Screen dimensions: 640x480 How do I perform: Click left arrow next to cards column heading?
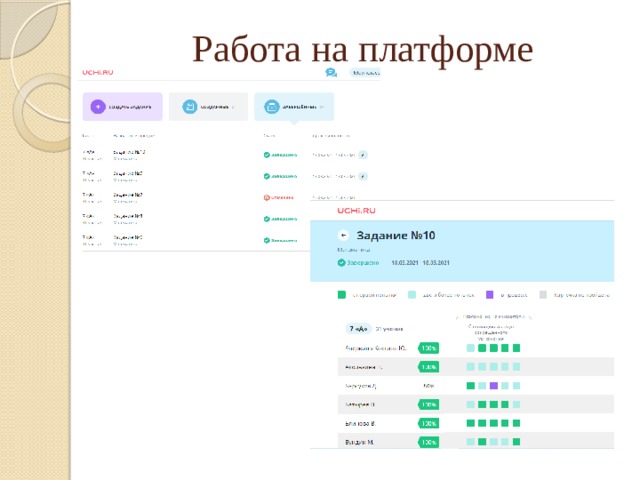(458, 317)
